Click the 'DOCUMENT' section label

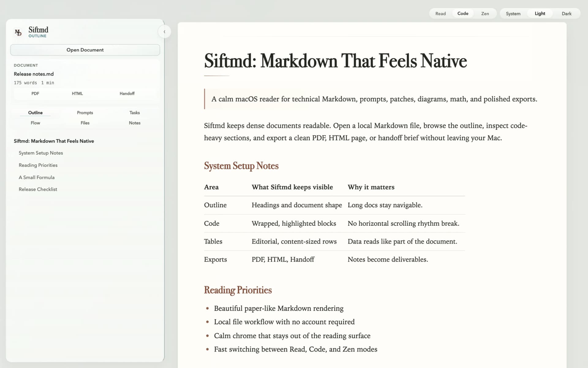tap(26, 65)
